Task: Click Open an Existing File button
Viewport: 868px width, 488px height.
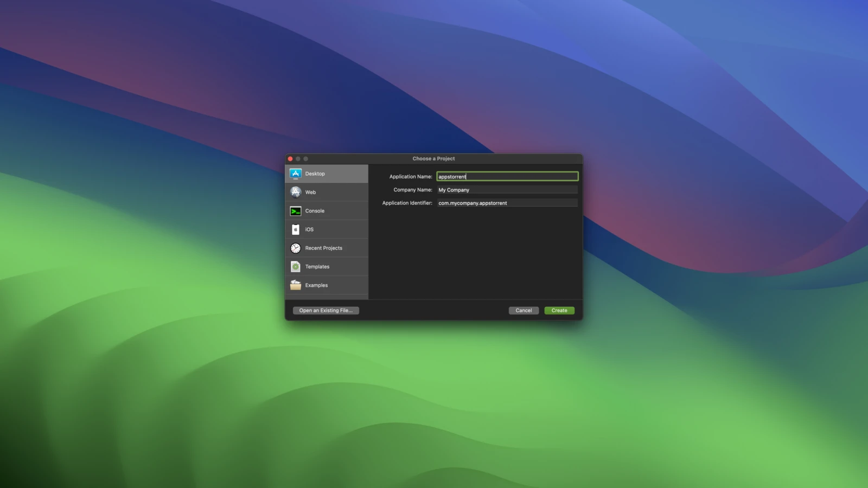Action: coord(326,311)
